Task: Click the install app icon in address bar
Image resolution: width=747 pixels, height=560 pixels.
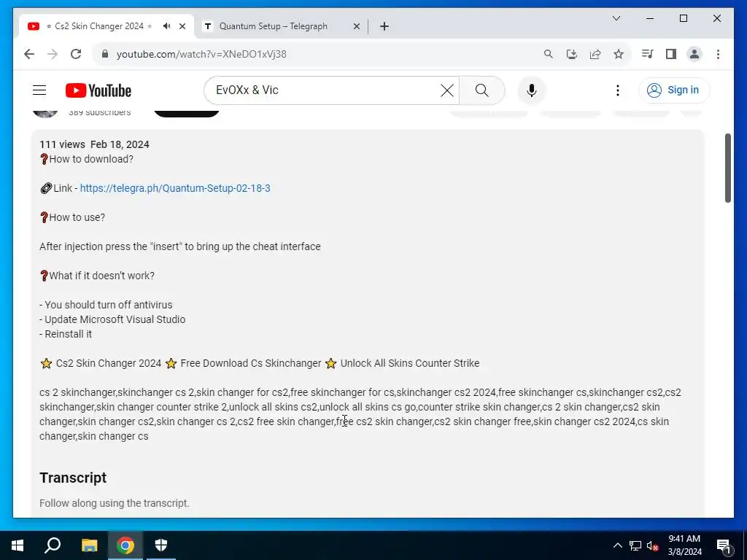Action: (x=572, y=54)
